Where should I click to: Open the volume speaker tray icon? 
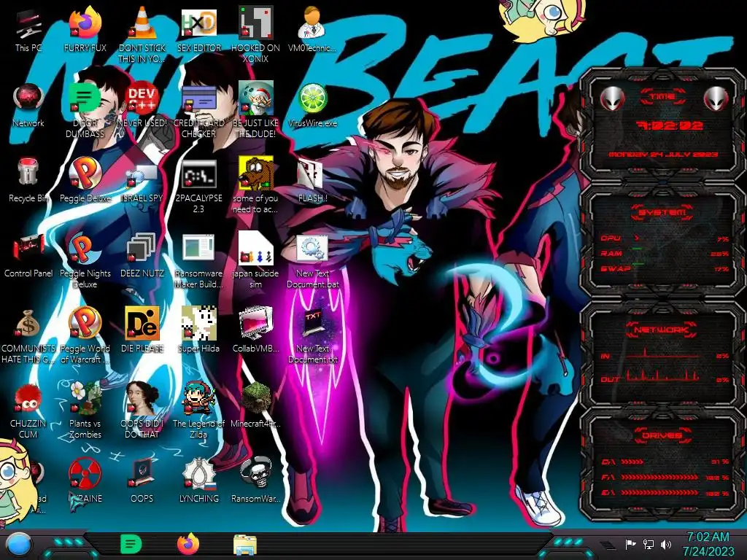click(666, 544)
